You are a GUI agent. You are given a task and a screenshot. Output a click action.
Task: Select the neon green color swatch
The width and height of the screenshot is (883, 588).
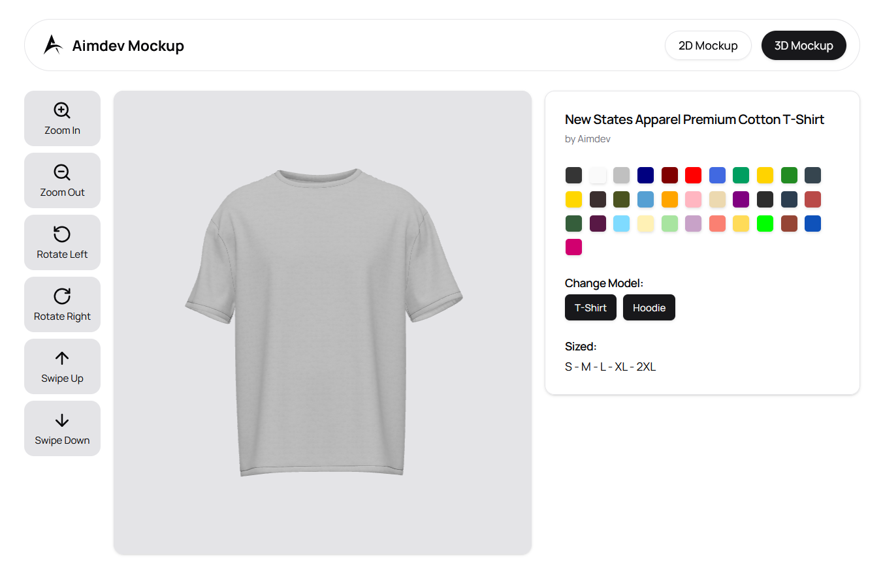[x=765, y=223]
